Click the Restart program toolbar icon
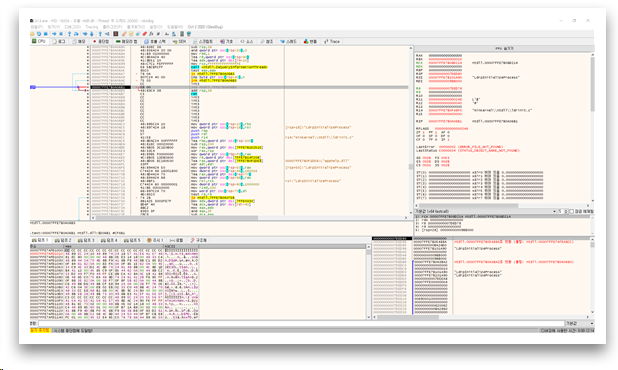This screenshot has width=618, height=370. 39,34
